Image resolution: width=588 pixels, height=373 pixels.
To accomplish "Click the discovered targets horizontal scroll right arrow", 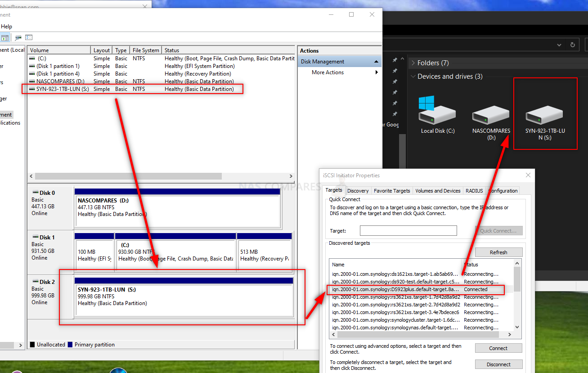I will coord(510,335).
